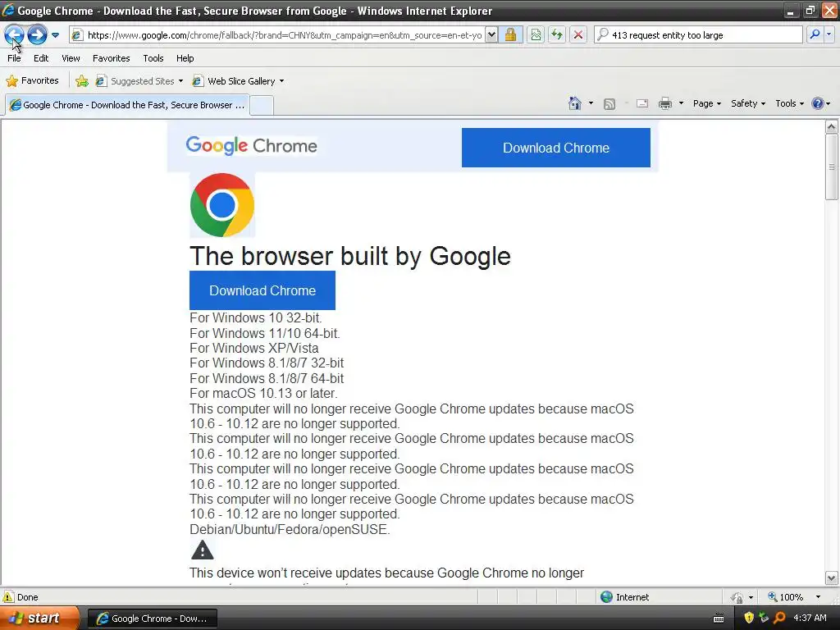Image resolution: width=840 pixels, height=630 pixels.
Task: Click the Add to Favorites Bar icon
Action: coord(81,81)
